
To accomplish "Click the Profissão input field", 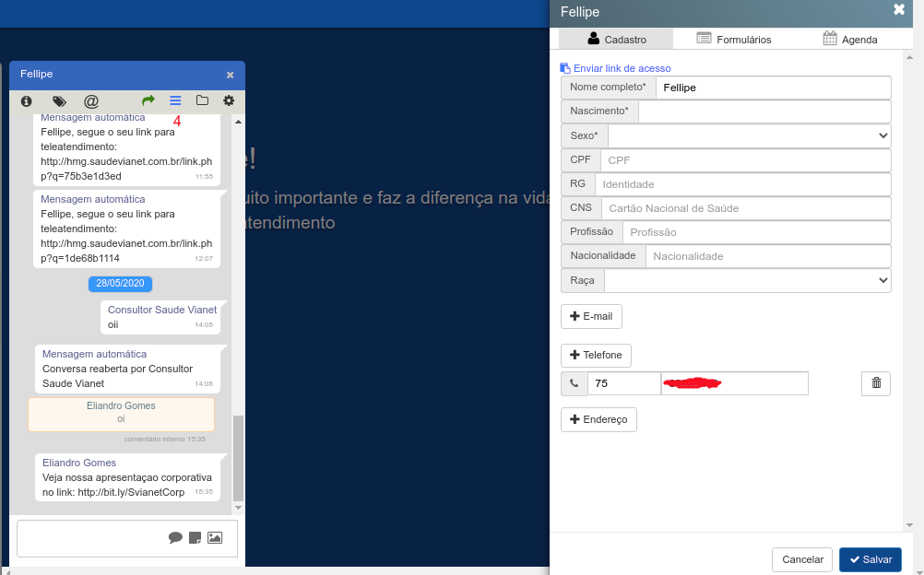I will click(x=757, y=232).
